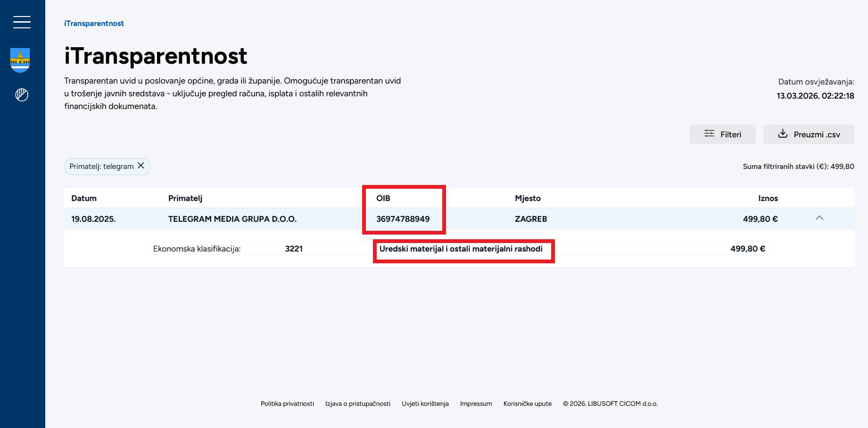Open Izjava o pristupačnosti link
This screenshot has height=428, width=868.
tap(358, 403)
